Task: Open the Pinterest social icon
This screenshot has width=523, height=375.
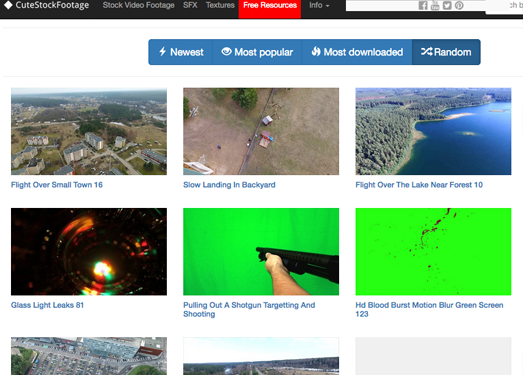Action: click(x=459, y=5)
